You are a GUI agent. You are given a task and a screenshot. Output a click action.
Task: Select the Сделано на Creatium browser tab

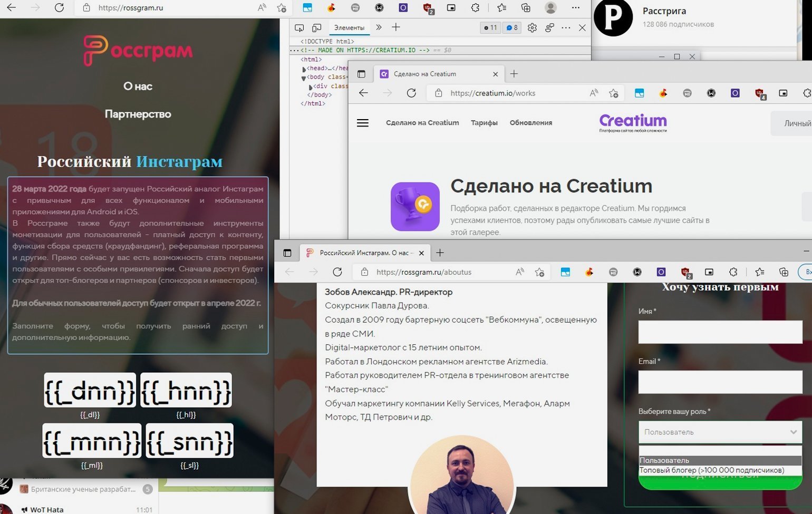[x=439, y=74]
